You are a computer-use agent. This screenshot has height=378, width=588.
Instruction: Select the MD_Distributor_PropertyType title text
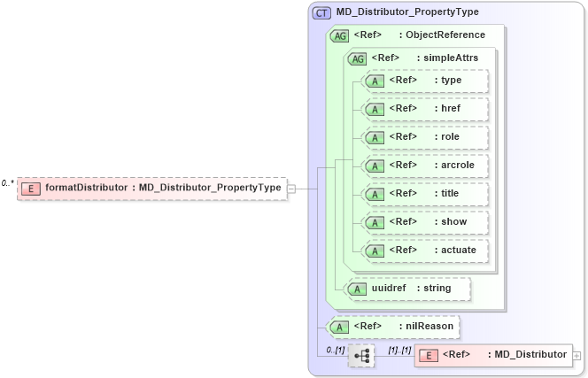(x=407, y=12)
